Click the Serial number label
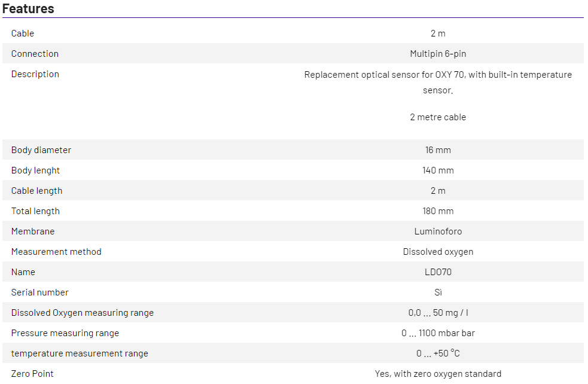 pos(39,292)
